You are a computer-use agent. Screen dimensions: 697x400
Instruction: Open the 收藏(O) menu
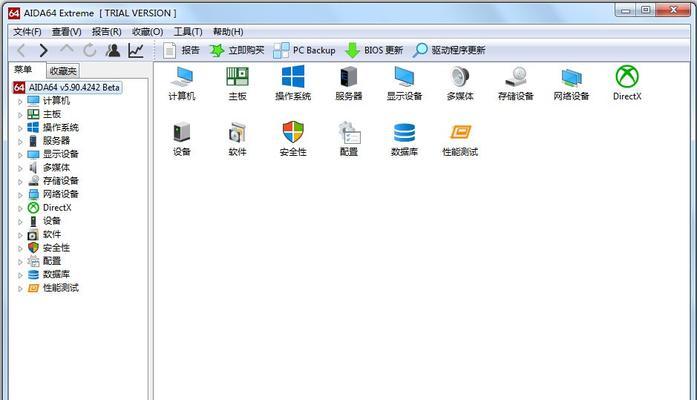coord(148,32)
